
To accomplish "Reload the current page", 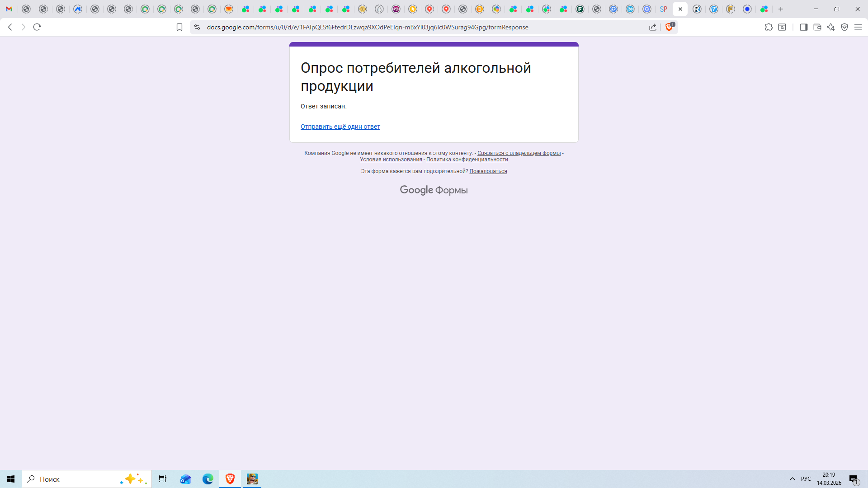I will pyautogui.click(x=37, y=27).
